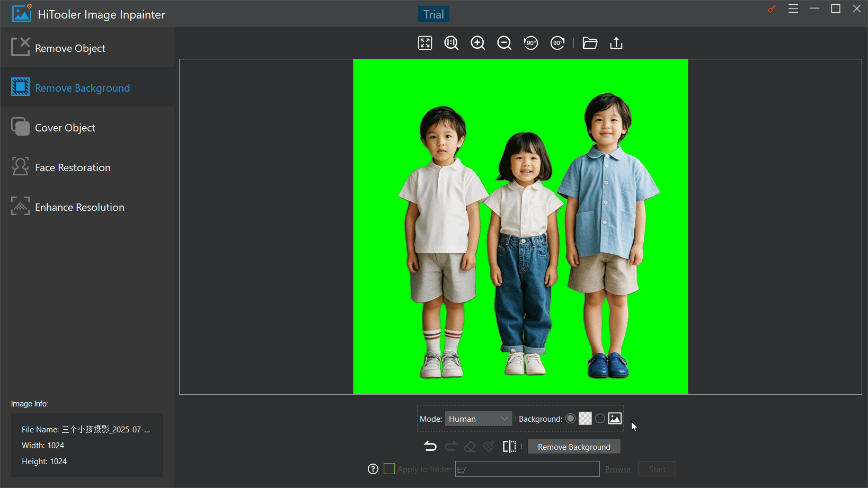Expand the Mode dropdown set to Human
The image size is (868, 488).
pyautogui.click(x=479, y=419)
